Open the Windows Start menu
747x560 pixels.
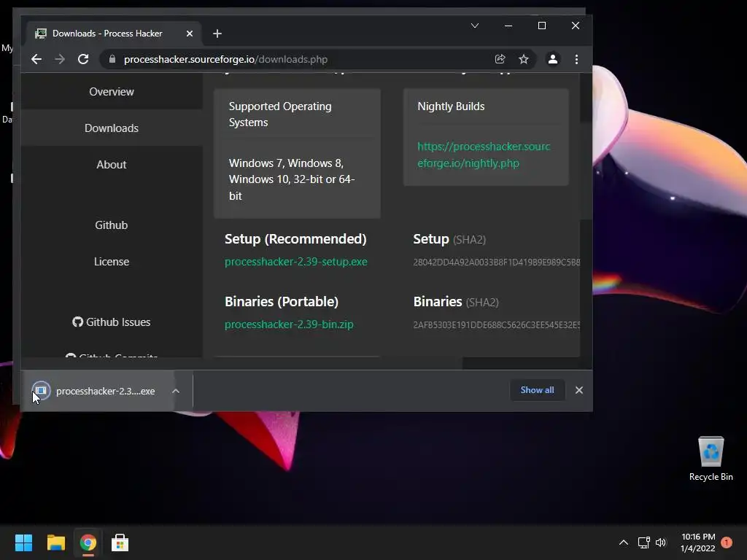coord(23,542)
